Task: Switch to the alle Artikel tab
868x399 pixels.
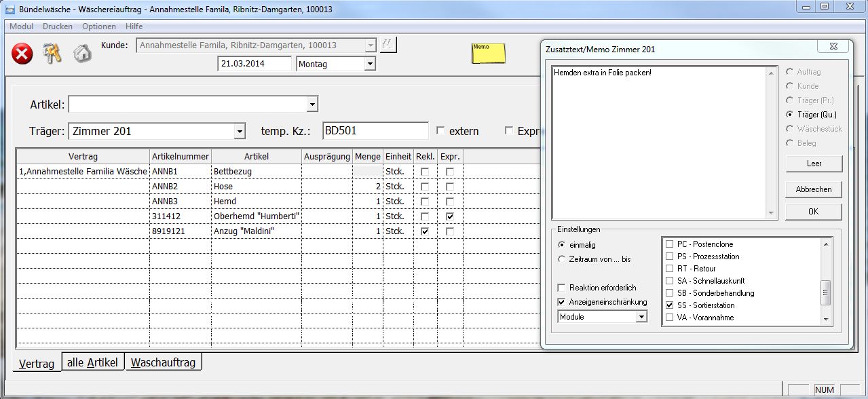Action: tap(92, 362)
